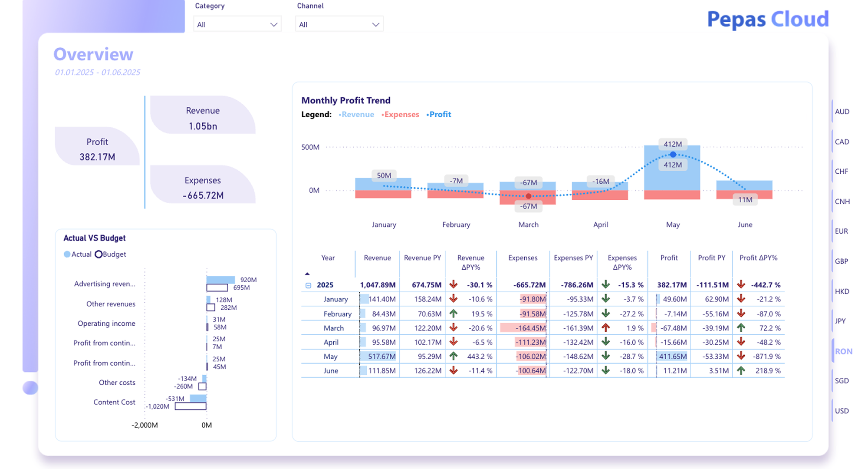Click the Pepas Cloud logo
The width and height of the screenshot is (868, 469).
768,20
